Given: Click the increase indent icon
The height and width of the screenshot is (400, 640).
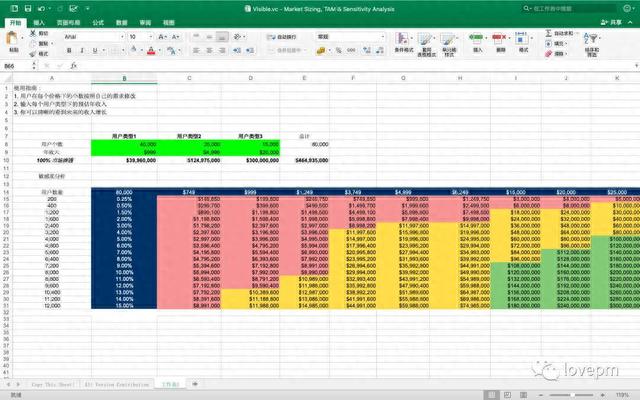Looking at the screenshot, I should (x=250, y=51).
